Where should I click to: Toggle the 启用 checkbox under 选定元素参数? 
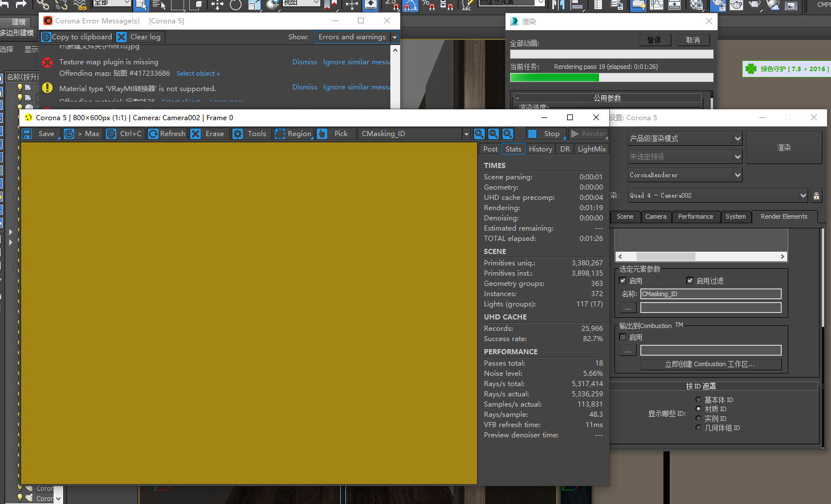click(x=623, y=281)
